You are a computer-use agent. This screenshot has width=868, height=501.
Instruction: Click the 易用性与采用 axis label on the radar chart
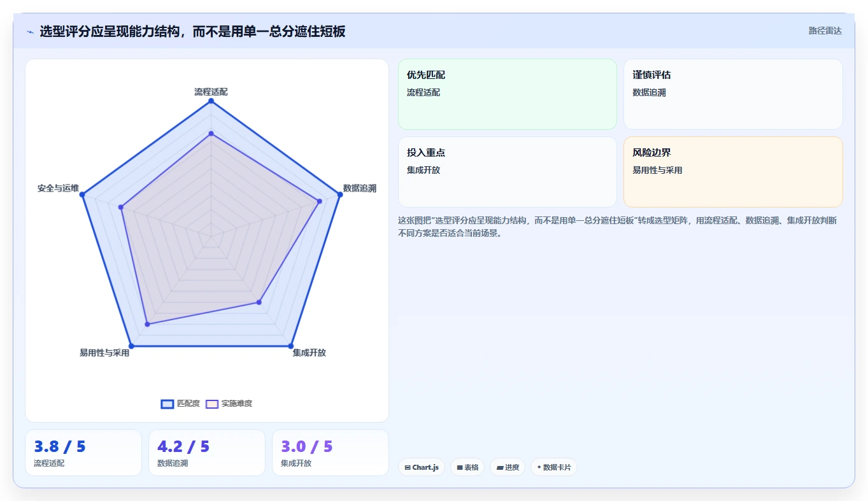coord(104,352)
